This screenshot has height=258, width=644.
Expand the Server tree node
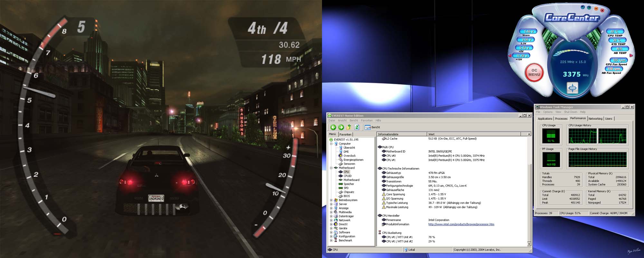[x=331, y=204]
